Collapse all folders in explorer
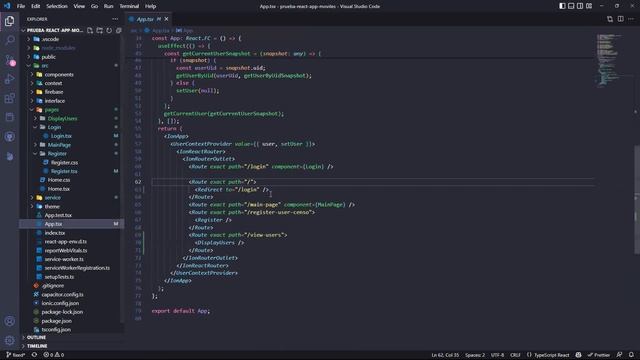This screenshot has width=640, height=360. pyautogui.click(x=118, y=30)
